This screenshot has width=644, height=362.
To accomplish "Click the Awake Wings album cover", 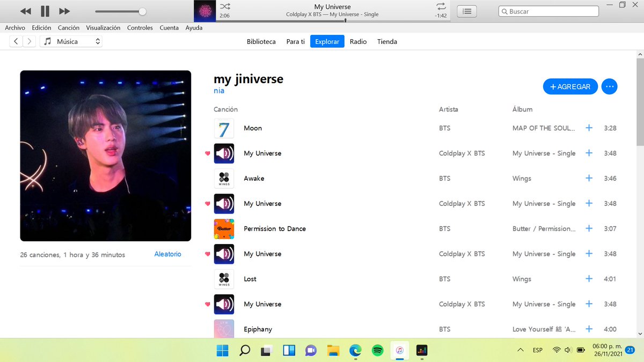I will 224,178.
